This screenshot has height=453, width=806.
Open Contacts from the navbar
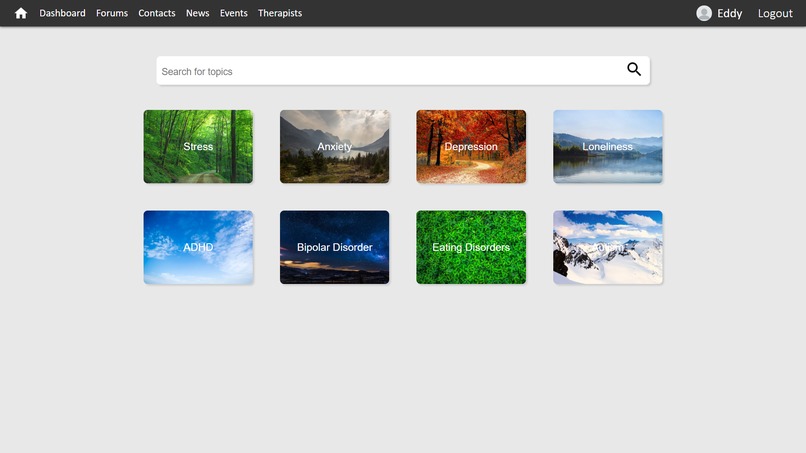click(157, 13)
